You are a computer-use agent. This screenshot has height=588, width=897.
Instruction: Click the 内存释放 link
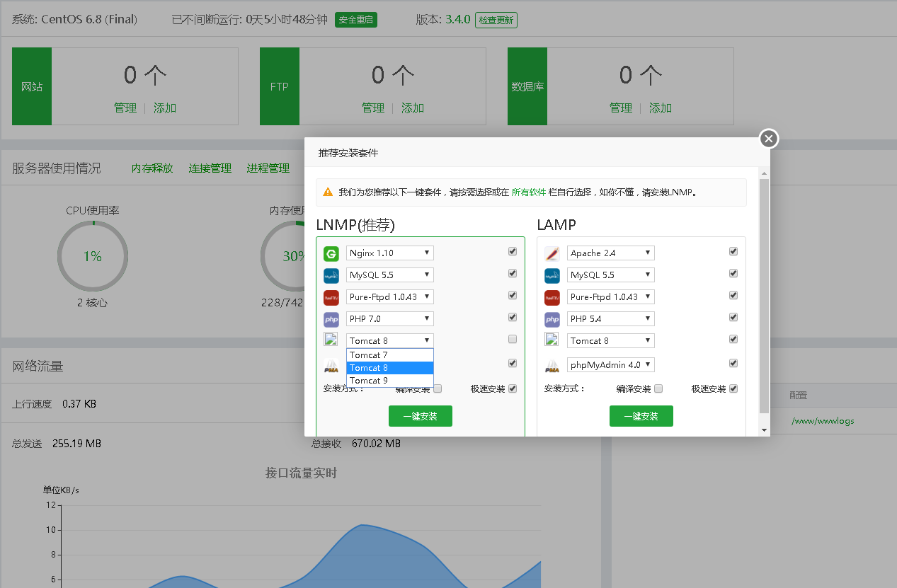point(152,168)
